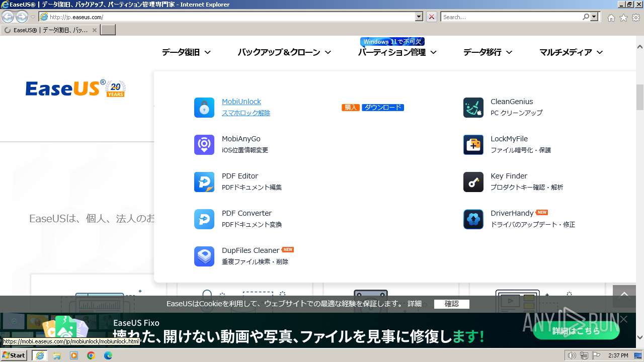Open the cookie 詳細 link
Image resolution: width=644 pixels, height=362 pixels.
click(415, 304)
